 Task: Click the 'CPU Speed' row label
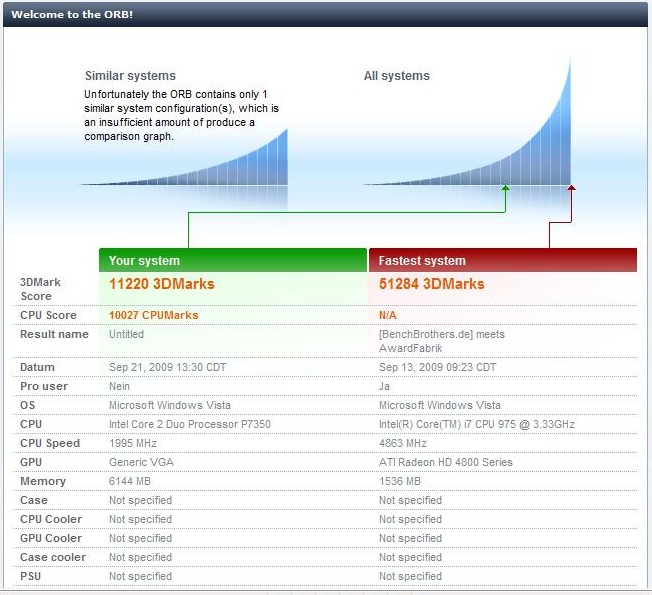[50, 443]
